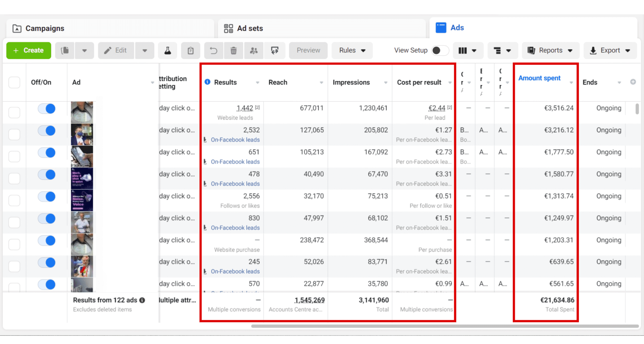The image size is (644, 344).
Task: Open the Rules dropdown
Action: pos(352,51)
